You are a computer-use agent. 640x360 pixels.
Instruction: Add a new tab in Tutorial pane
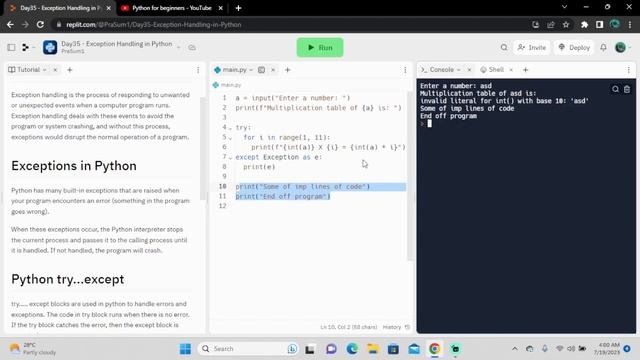[69, 70]
